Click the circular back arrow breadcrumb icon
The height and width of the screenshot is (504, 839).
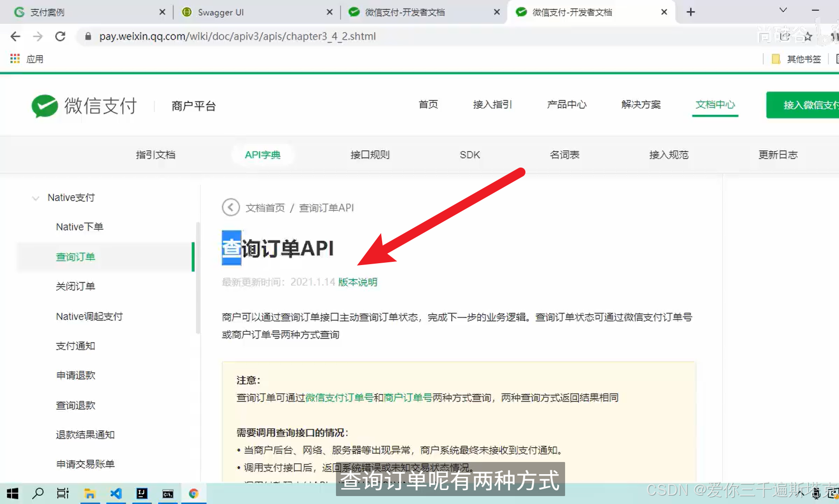(231, 207)
